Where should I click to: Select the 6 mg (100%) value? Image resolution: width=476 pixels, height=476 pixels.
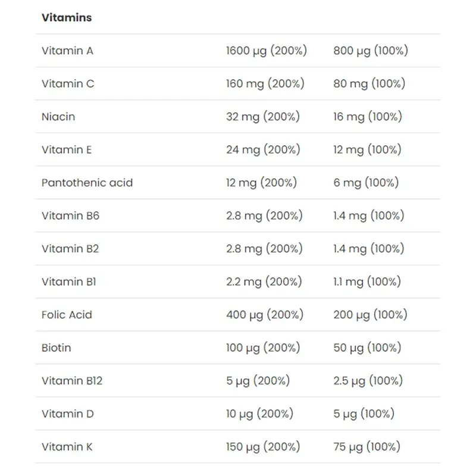[x=365, y=183]
